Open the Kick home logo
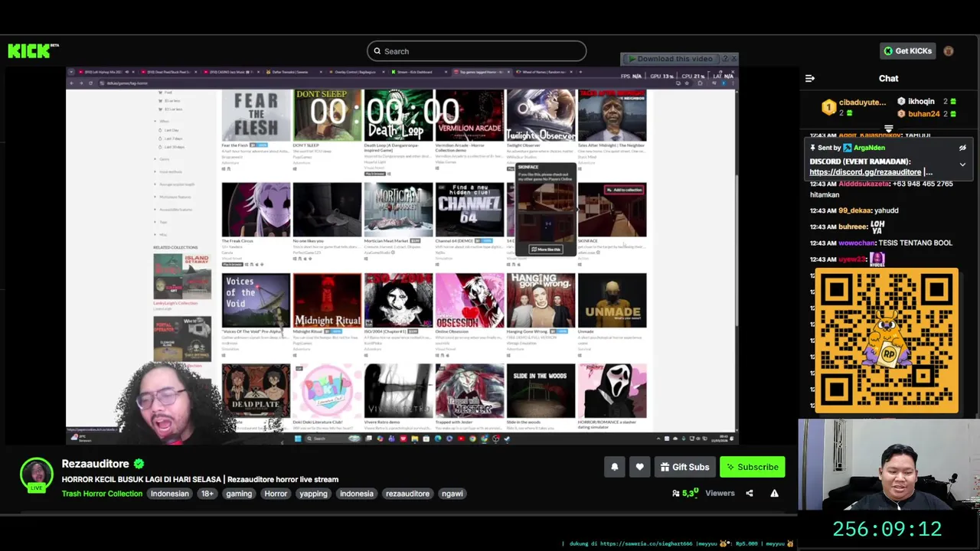 click(33, 51)
